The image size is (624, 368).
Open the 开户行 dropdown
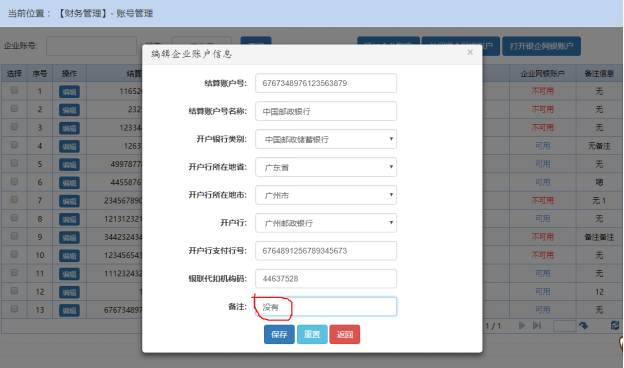pos(326,223)
